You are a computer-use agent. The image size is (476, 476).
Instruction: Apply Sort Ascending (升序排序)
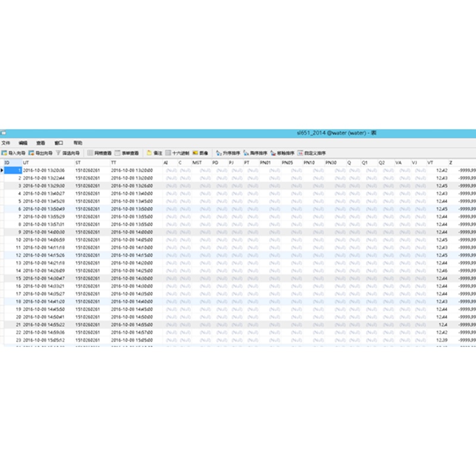click(228, 153)
